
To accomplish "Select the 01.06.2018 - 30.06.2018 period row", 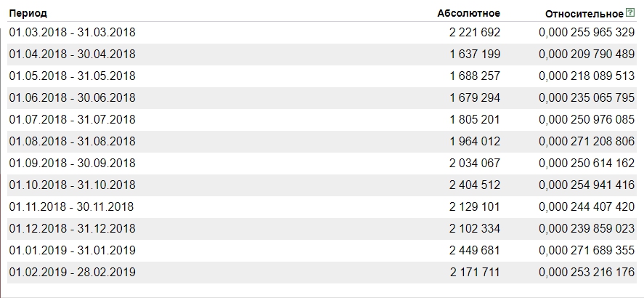I will click(x=322, y=98).
